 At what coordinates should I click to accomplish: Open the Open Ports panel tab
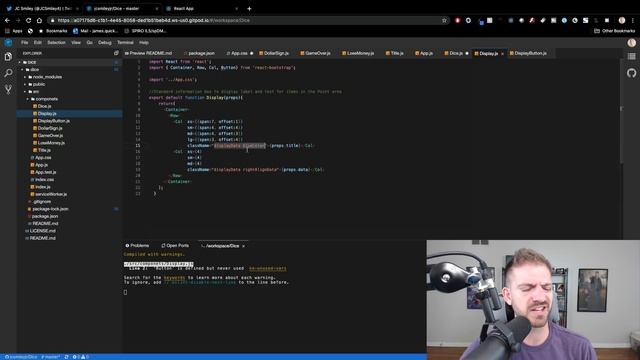click(175, 246)
